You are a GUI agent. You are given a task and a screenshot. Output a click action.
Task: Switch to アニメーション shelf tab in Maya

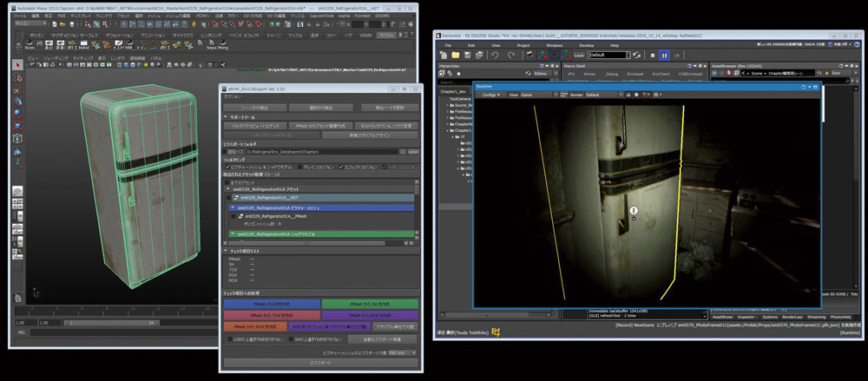[152, 35]
